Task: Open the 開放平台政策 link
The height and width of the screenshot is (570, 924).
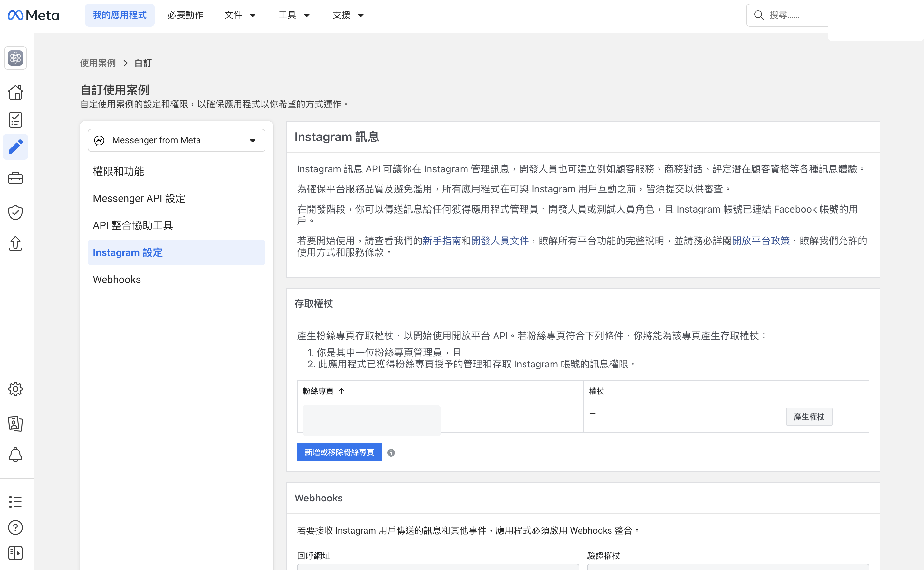Action: pos(761,241)
